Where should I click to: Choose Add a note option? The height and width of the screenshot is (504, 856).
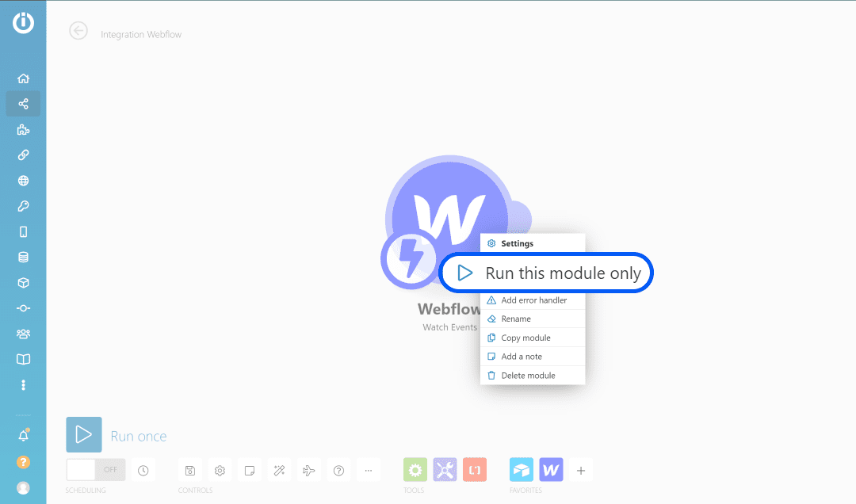(x=533, y=357)
